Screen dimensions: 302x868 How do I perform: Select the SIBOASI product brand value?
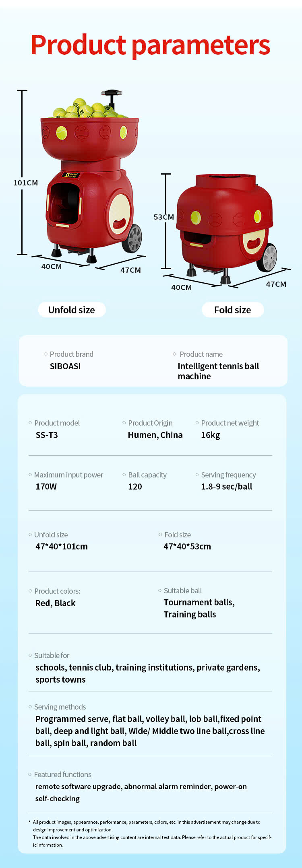(x=65, y=366)
